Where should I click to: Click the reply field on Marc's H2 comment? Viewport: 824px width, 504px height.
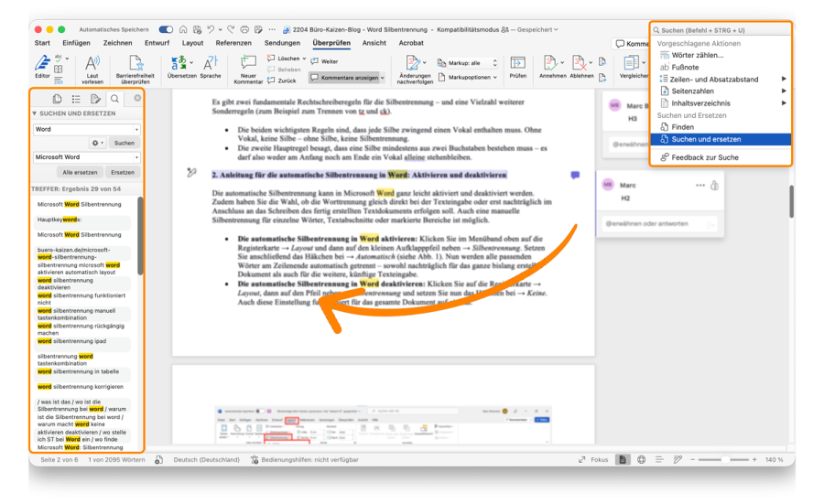(659, 224)
